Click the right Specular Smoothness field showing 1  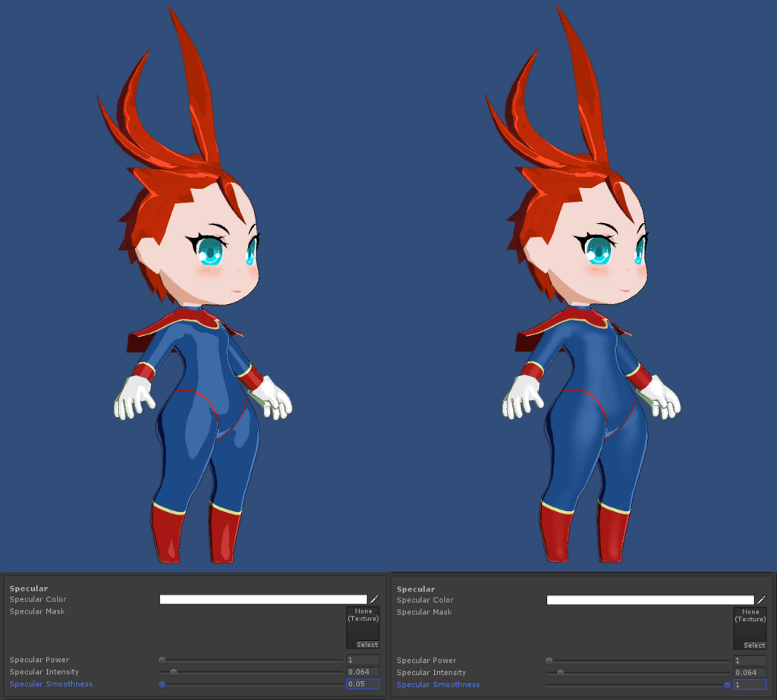click(750, 685)
